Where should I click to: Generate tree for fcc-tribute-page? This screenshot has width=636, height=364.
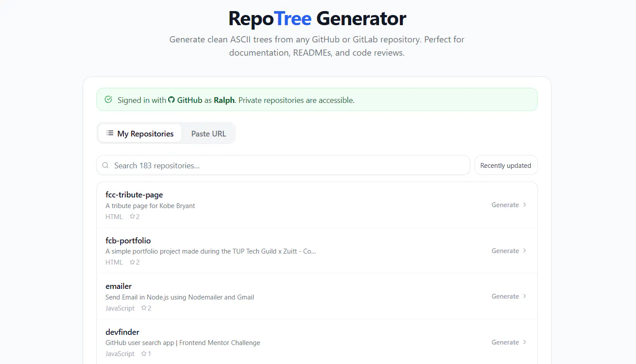[x=509, y=205]
